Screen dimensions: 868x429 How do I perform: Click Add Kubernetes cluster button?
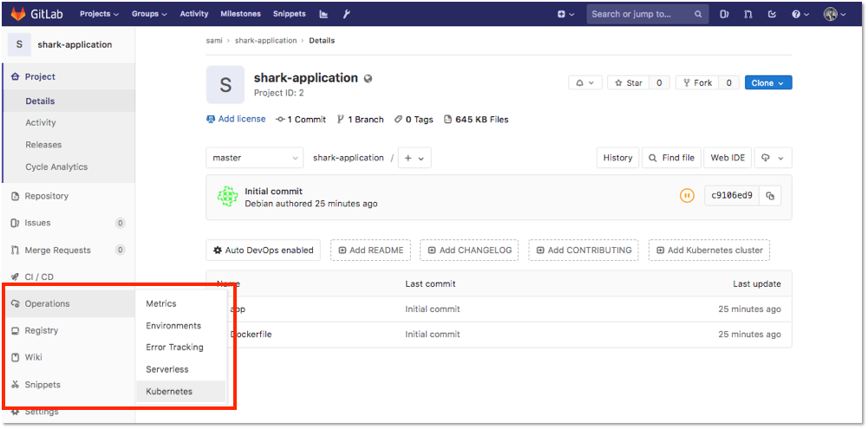click(709, 250)
